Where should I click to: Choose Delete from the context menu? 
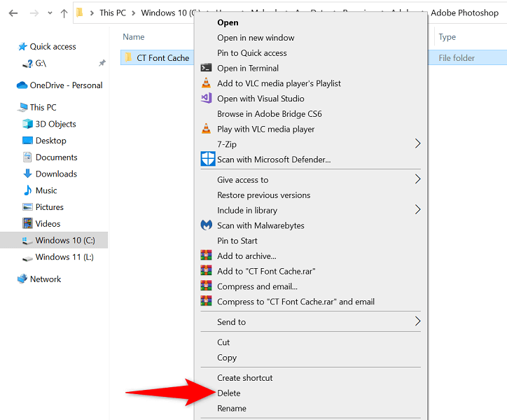[229, 393]
